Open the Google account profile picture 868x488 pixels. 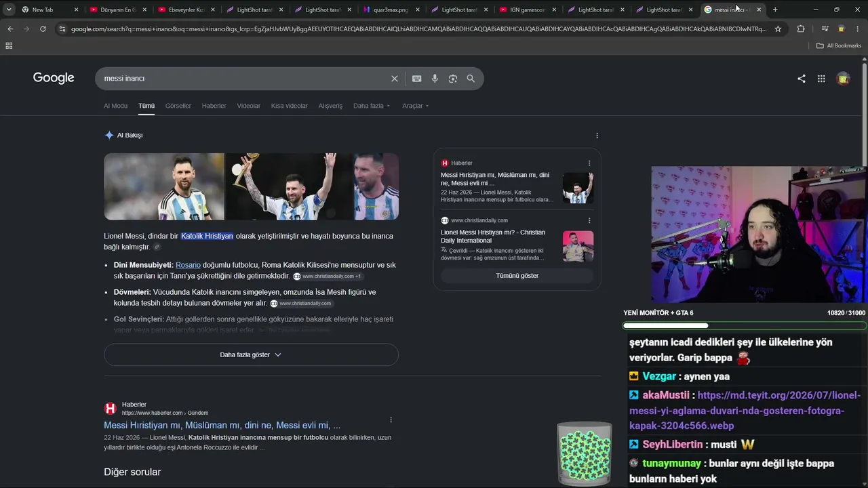tap(844, 79)
